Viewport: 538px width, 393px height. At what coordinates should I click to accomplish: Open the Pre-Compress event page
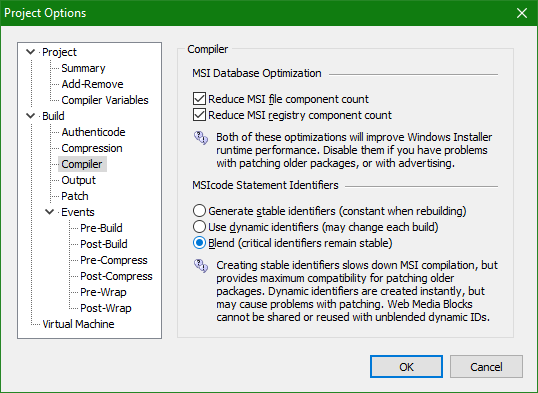point(114,260)
